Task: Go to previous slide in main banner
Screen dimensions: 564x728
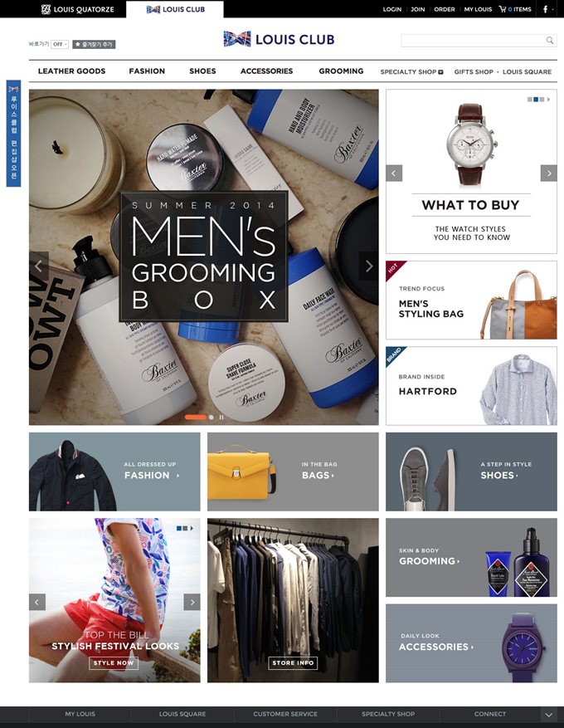Action: click(39, 266)
